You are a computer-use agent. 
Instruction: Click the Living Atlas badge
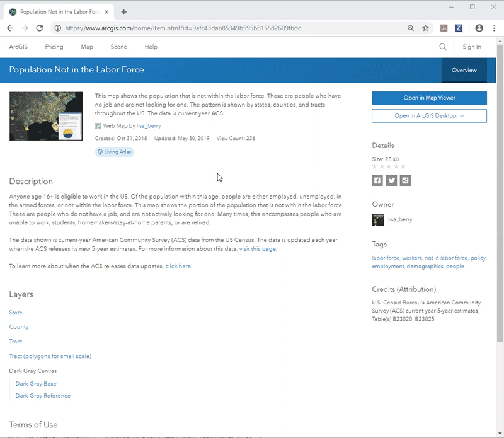pyautogui.click(x=115, y=152)
